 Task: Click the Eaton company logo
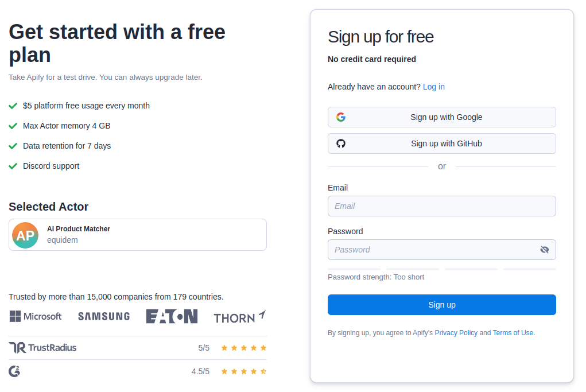(172, 316)
